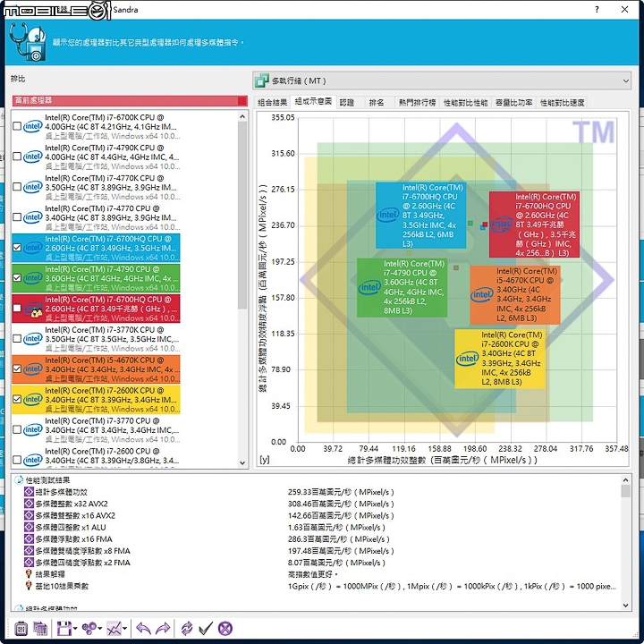
Task: Click the yellow i7-2600K box in chart
Action: click(x=500, y=359)
